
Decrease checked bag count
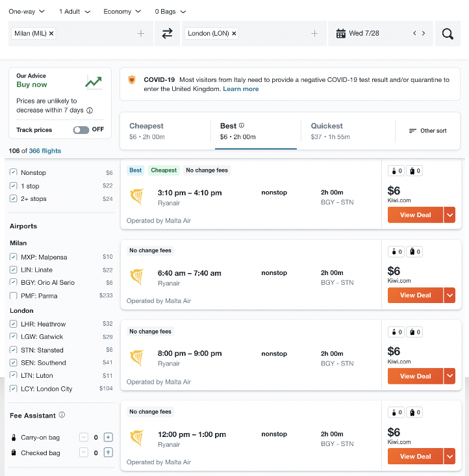pos(84,453)
